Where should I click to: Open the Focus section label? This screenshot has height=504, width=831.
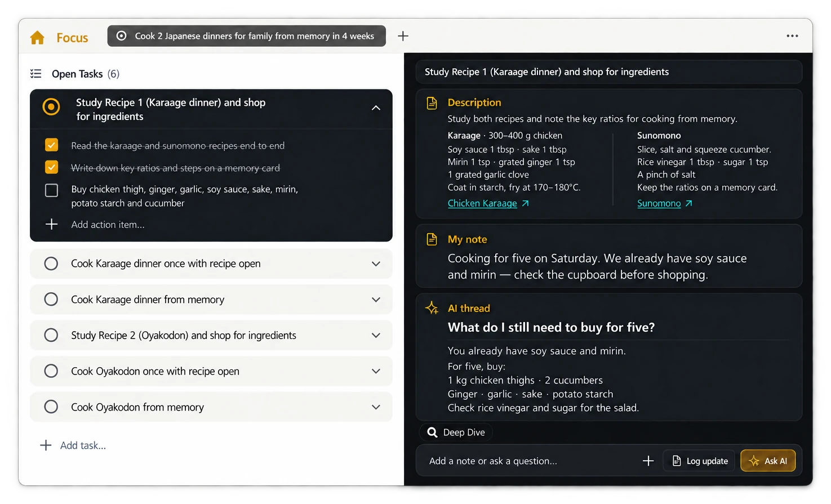coord(72,38)
